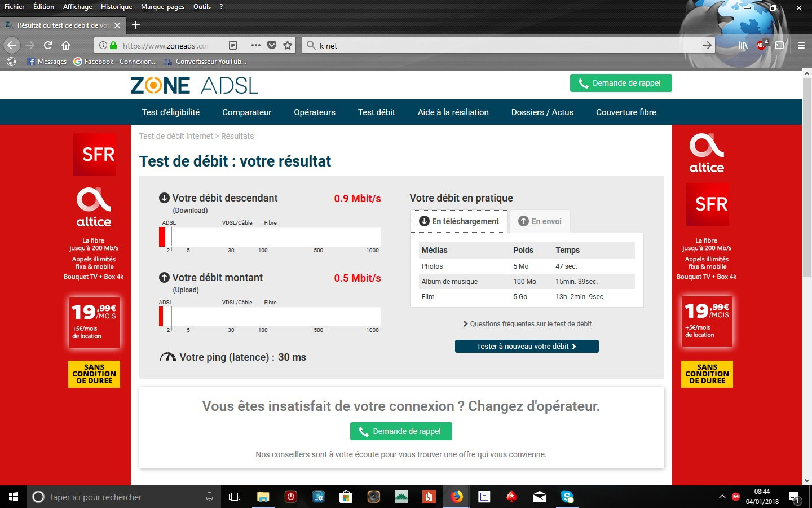Follow the Test de débit internet breadcrumb
Screen dimensions: 812x508
176,136
